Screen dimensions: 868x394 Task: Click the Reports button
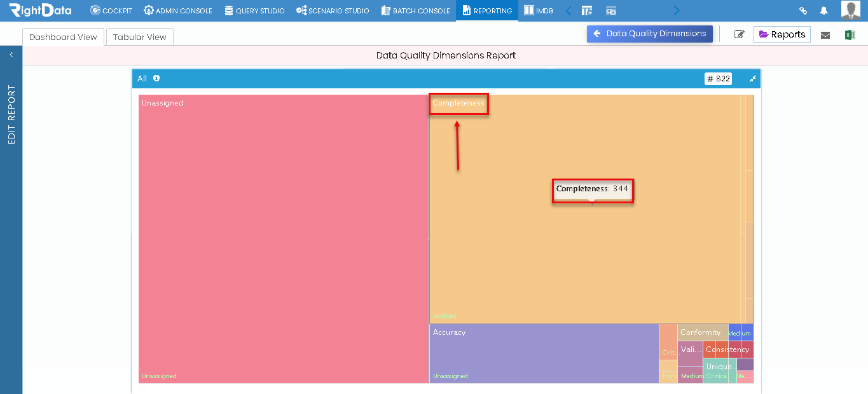tap(782, 34)
